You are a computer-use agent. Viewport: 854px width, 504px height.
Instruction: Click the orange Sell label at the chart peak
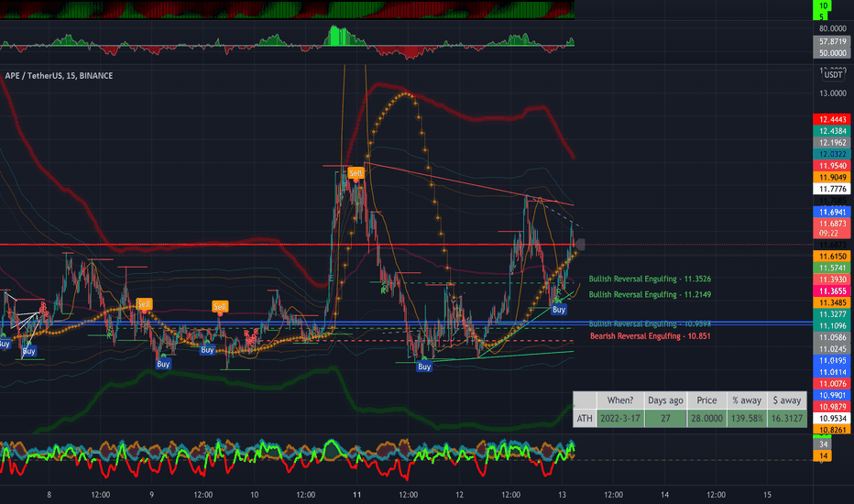pos(356,173)
